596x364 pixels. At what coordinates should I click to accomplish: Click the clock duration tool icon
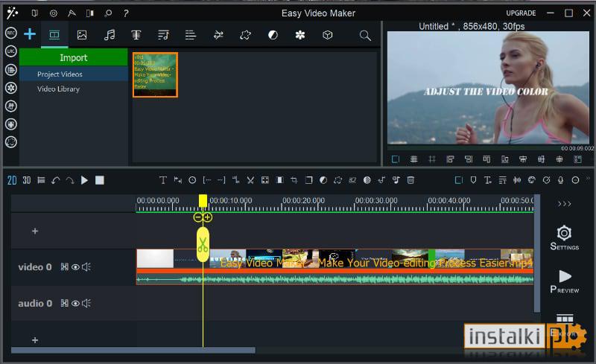(x=192, y=180)
